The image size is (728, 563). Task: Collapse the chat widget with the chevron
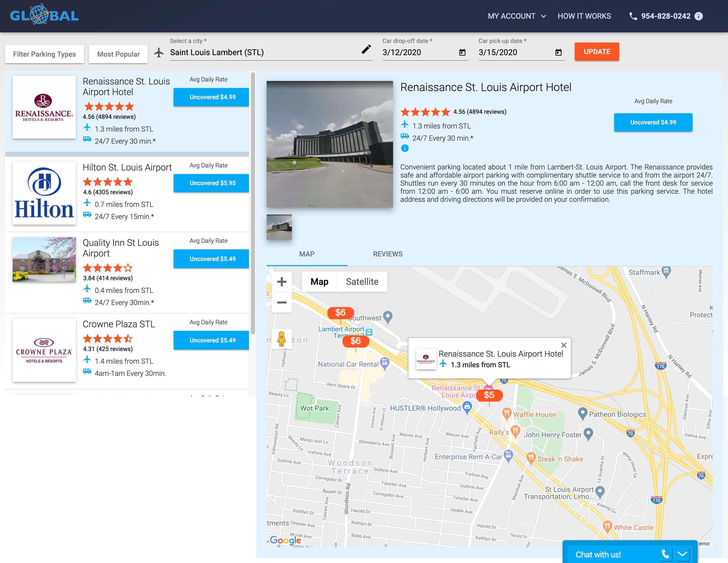pos(682,554)
